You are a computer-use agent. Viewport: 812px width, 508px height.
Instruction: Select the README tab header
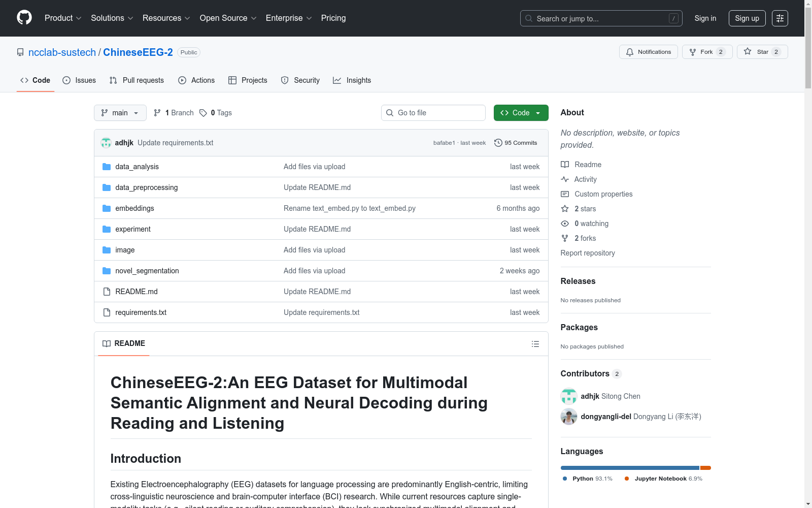124,343
